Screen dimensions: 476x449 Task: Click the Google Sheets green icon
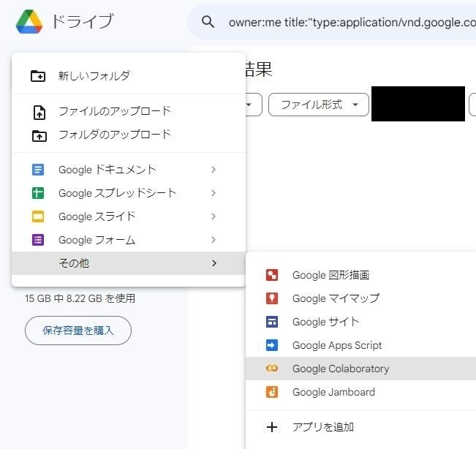38,193
